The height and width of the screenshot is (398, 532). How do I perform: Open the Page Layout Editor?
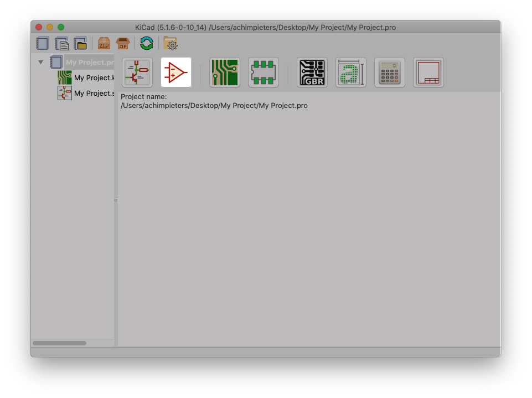coord(428,73)
